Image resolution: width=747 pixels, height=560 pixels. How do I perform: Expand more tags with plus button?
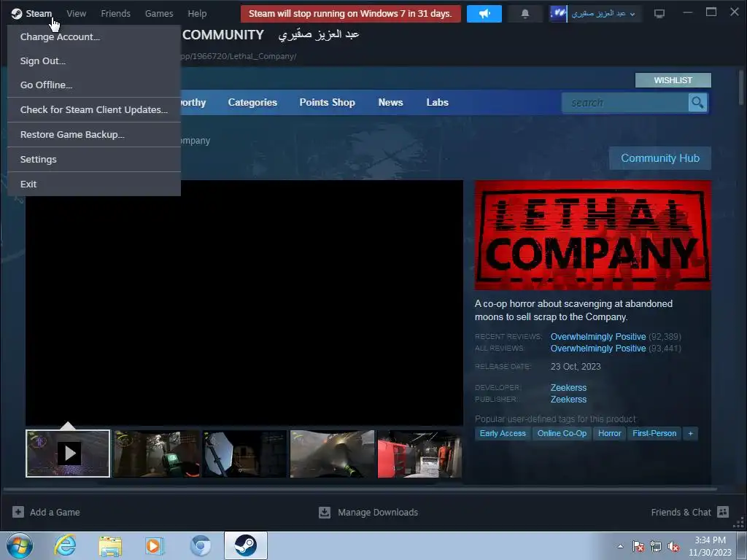click(x=690, y=433)
